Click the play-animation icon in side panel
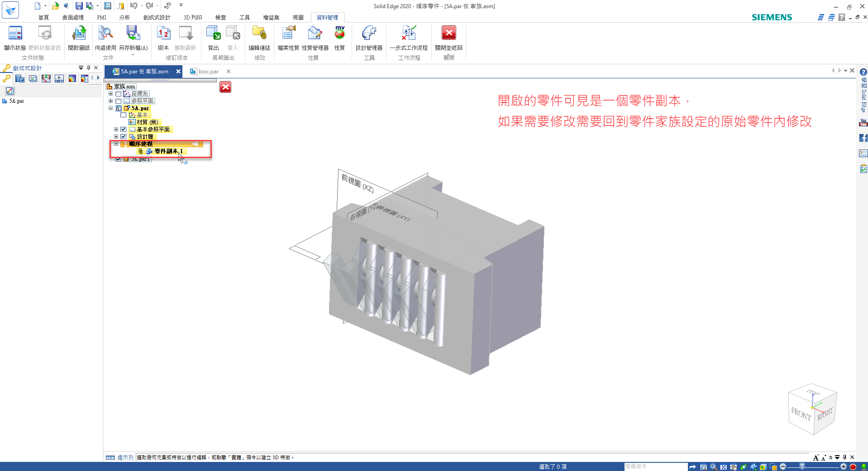The image size is (868, 471). 59,78
